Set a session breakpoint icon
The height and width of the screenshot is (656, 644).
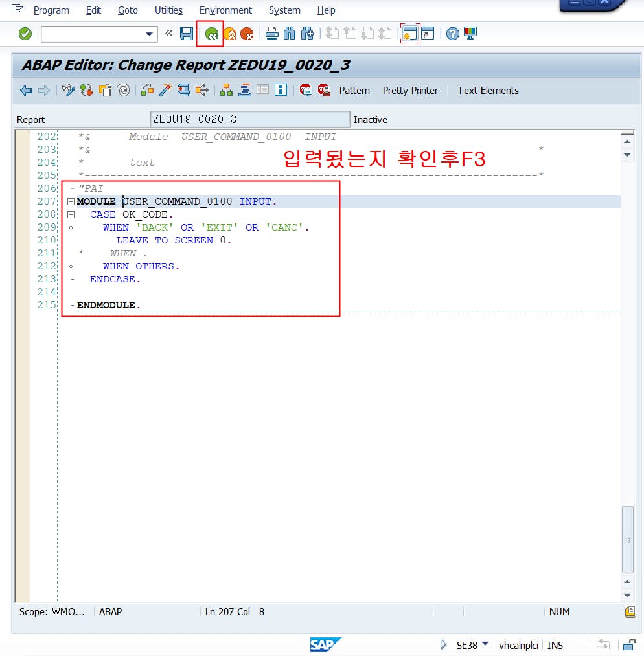(x=306, y=91)
